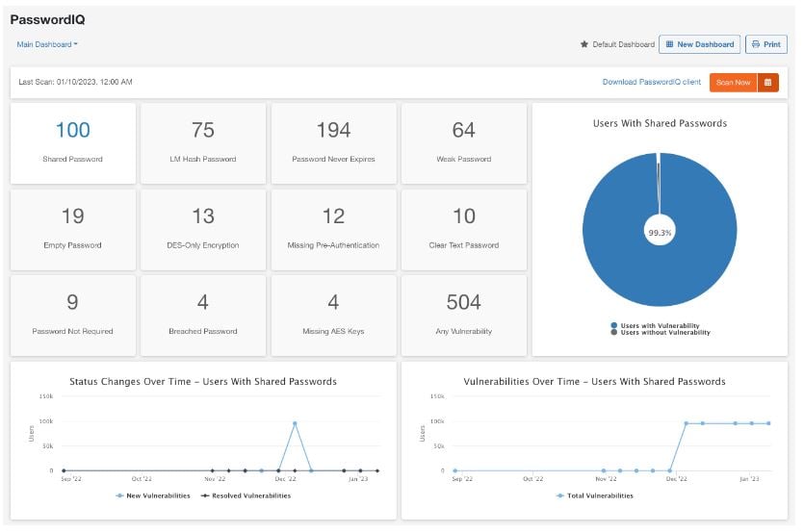Click the December peak point on Status Changes chart

coord(295,423)
